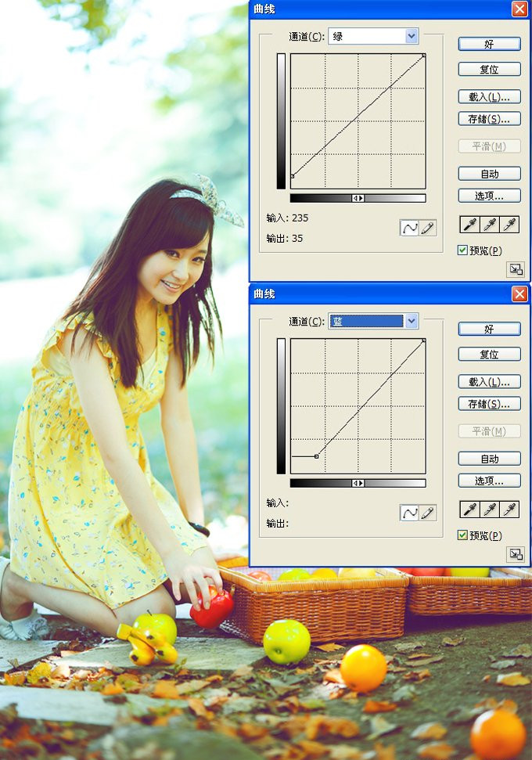This screenshot has height=760, width=532.
Task: Select upper-right curve point in blue channel grid
Action: click(x=424, y=340)
